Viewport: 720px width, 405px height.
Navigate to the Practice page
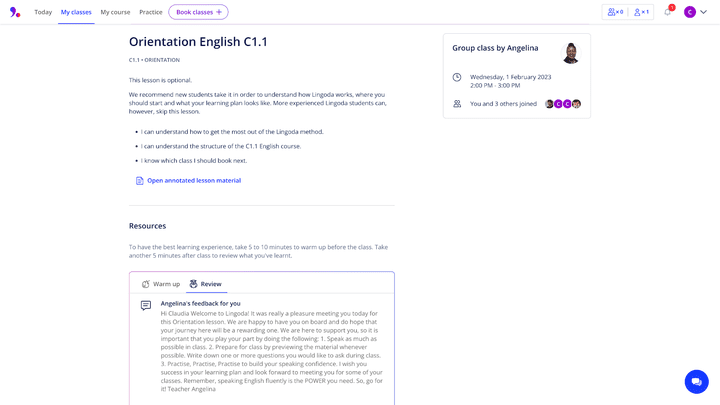(x=151, y=12)
